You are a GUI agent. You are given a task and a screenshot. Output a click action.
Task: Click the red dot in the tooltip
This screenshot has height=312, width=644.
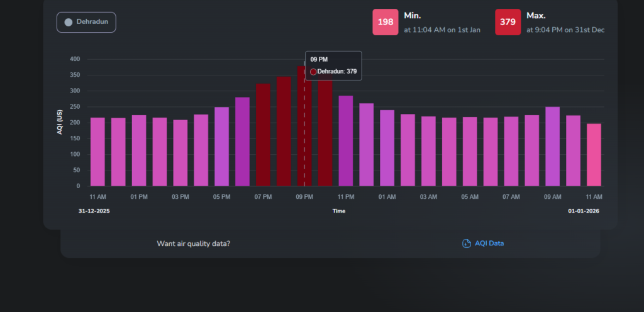(313, 72)
